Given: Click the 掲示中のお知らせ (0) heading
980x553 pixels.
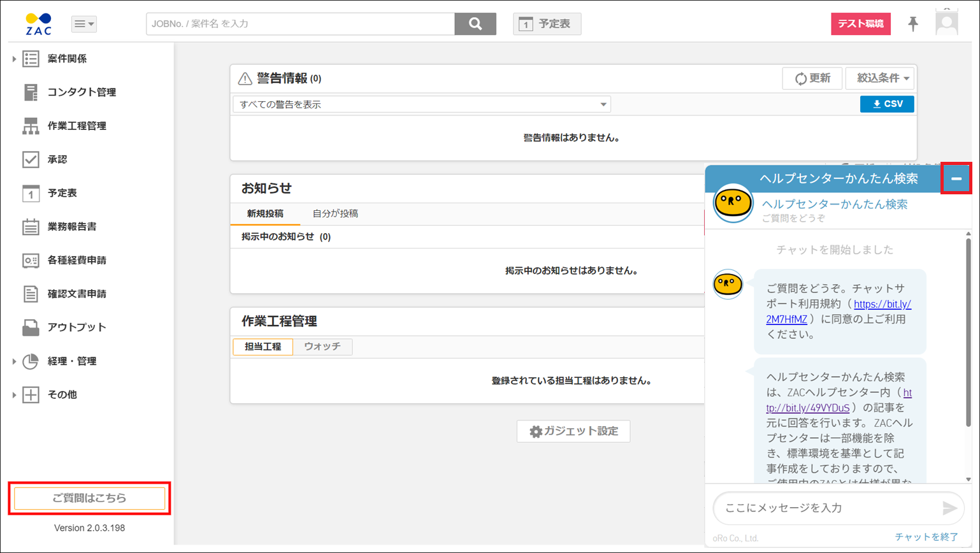Looking at the screenshot, I should [286, 237].
